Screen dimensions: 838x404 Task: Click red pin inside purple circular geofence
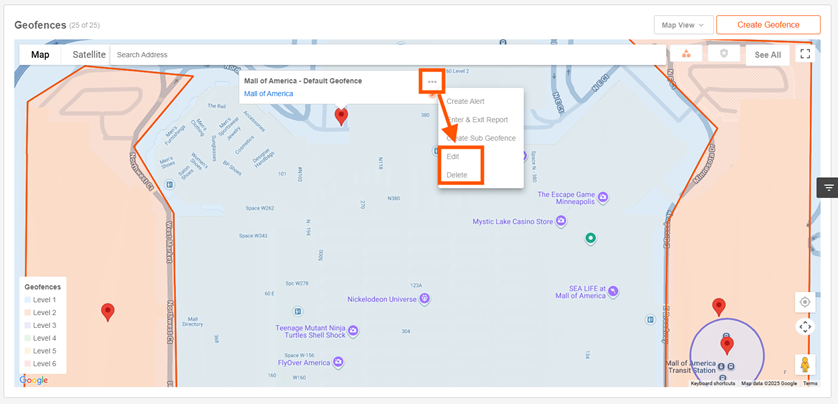(726, 345)
